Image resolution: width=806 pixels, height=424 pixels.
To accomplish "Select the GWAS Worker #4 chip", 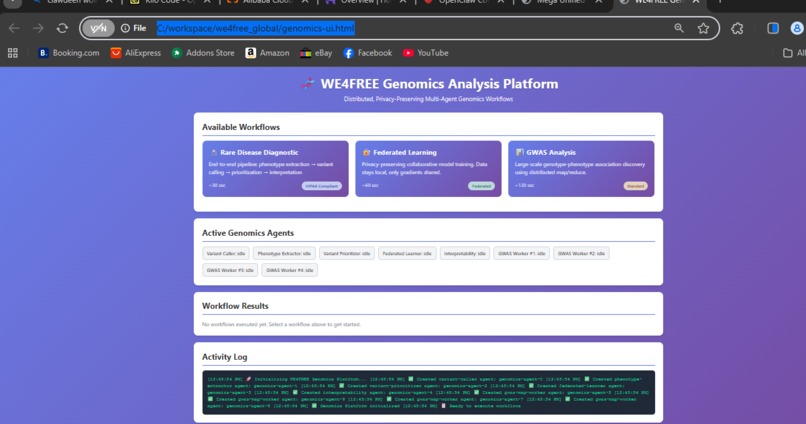I will tap(289, 270).
